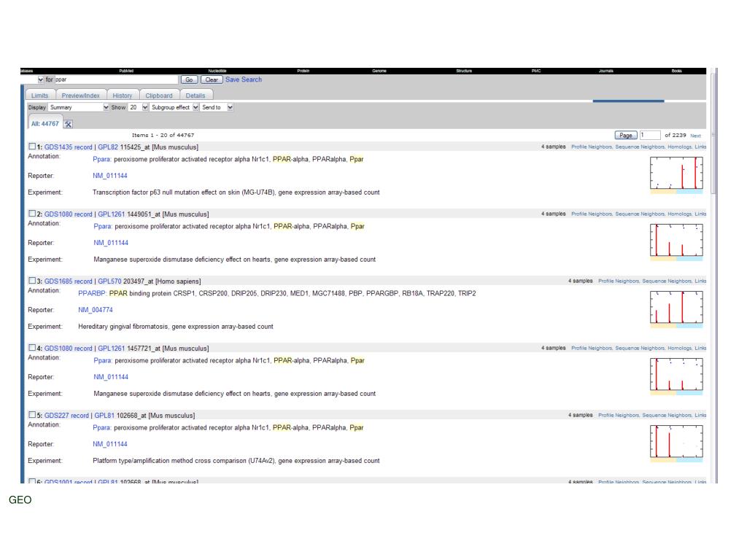Click the Ppara annotation link in result 1
This screenshot has width=747, height=560.
click(102, 159)
